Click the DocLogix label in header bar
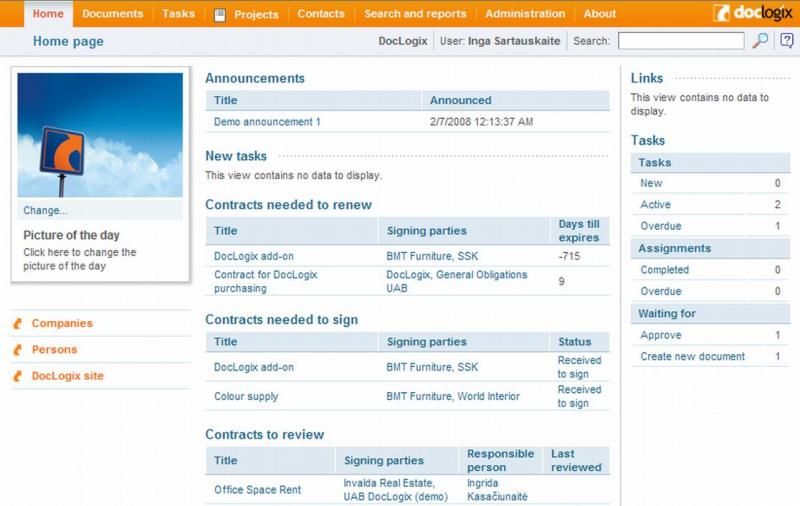 pos(403,41)
